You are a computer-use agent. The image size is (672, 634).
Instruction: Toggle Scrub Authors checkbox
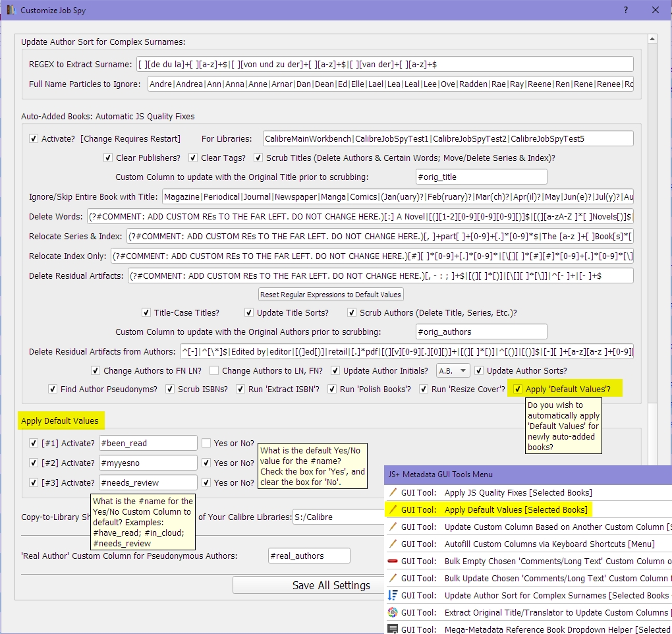coord(352,312)
